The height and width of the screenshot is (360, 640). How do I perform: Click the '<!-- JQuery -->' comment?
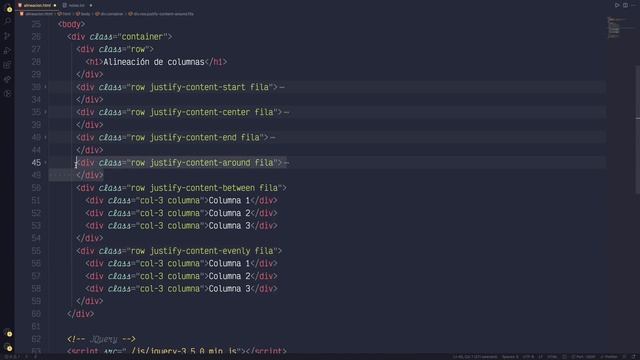point(101,339)
